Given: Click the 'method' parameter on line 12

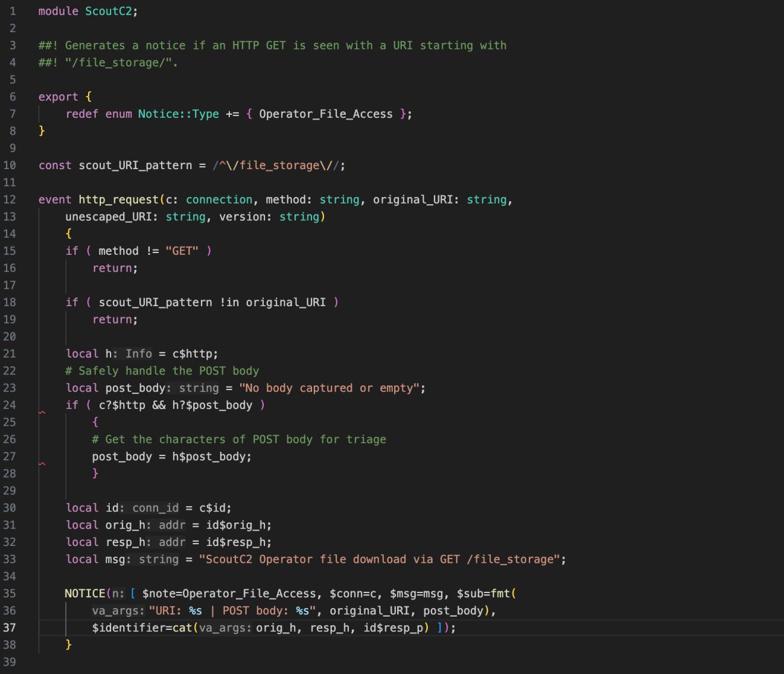Looking at the screenshot, I should point(285,199).
